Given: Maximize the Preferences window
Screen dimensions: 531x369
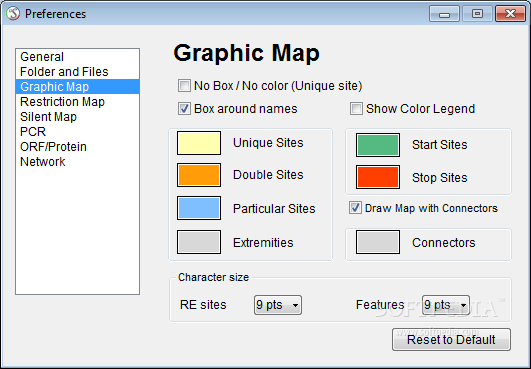Looking at the screenshot, I should coord(477,14).
